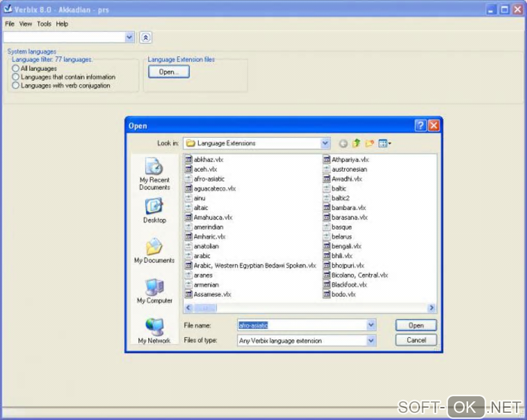Select the bodo.vlx file

339,294
